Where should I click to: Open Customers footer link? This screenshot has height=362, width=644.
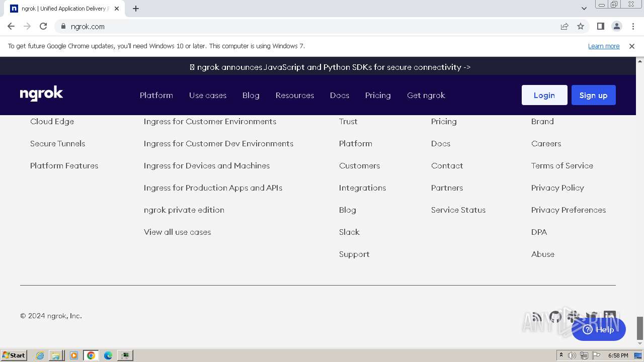[x=359, y=165]
